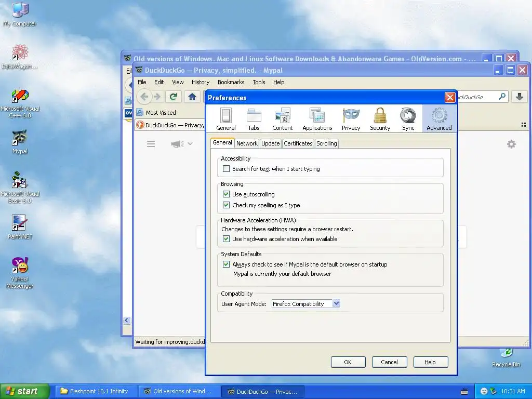Open the My Computer desktop icon

[x=20, y=14]
